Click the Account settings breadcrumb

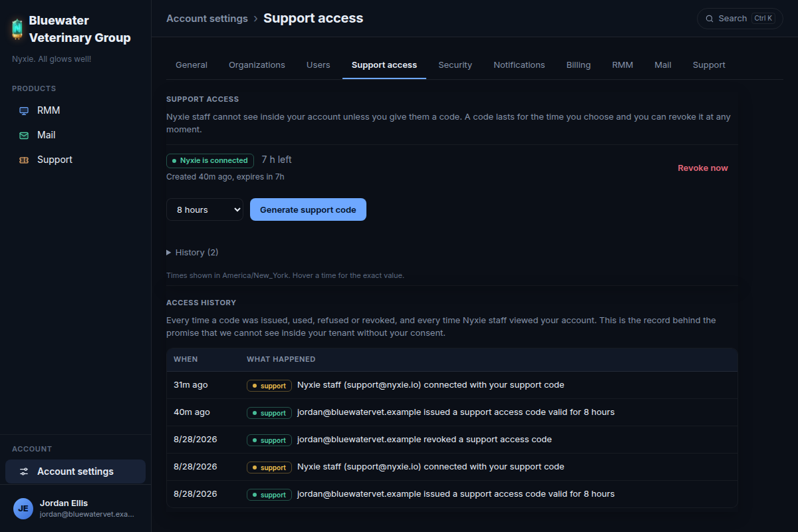(207, 19)
